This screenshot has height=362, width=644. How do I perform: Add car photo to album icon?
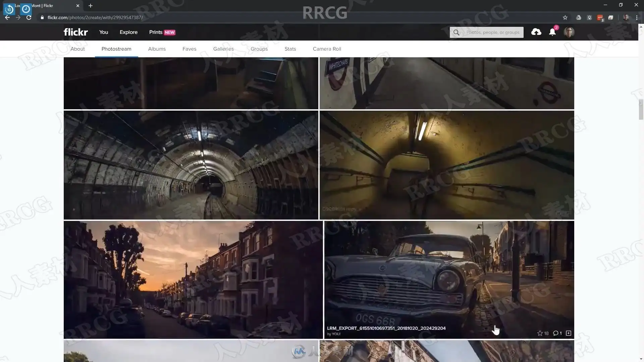tap(569, 333)
